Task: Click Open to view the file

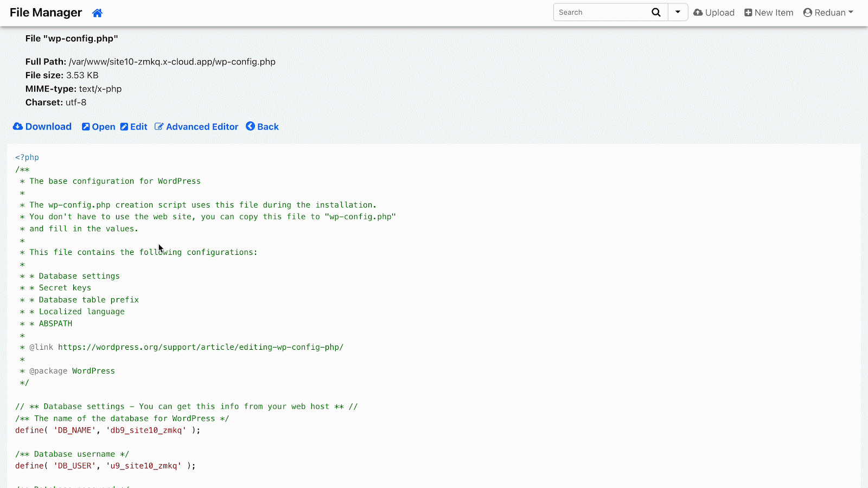Action: [x=104, y=126]
